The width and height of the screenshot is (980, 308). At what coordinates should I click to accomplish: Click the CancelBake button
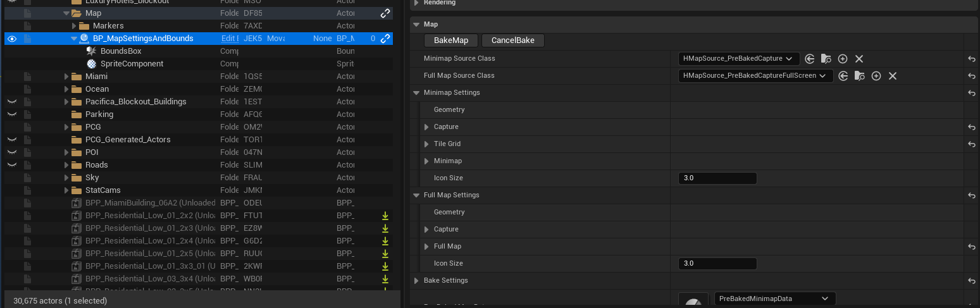513,40
